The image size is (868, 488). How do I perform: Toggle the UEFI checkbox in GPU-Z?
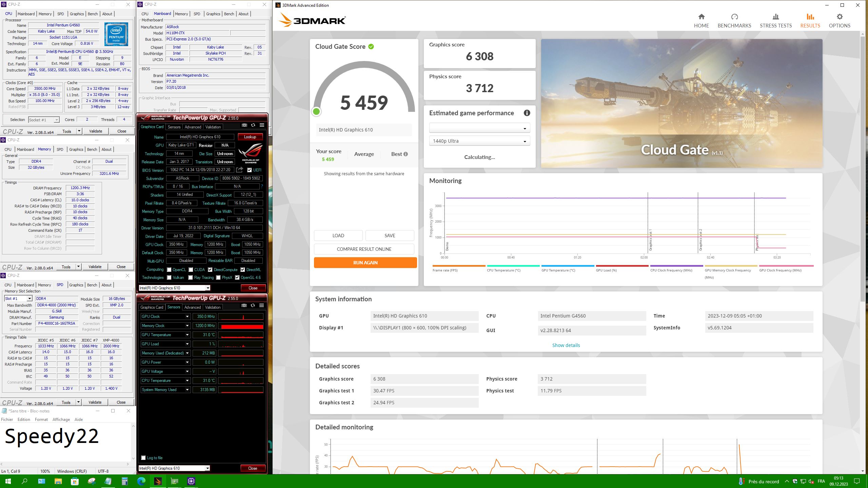click(249, 170)
